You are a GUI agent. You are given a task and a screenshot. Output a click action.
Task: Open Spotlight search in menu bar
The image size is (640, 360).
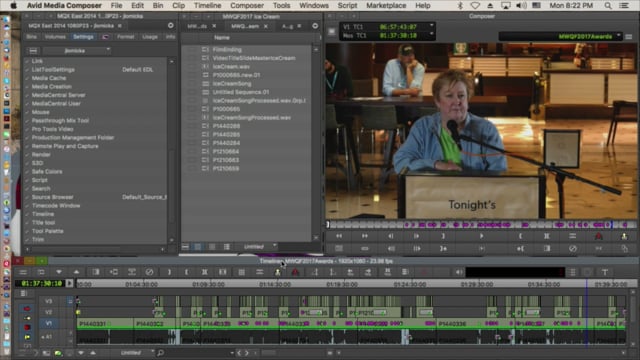click(608, 6)
